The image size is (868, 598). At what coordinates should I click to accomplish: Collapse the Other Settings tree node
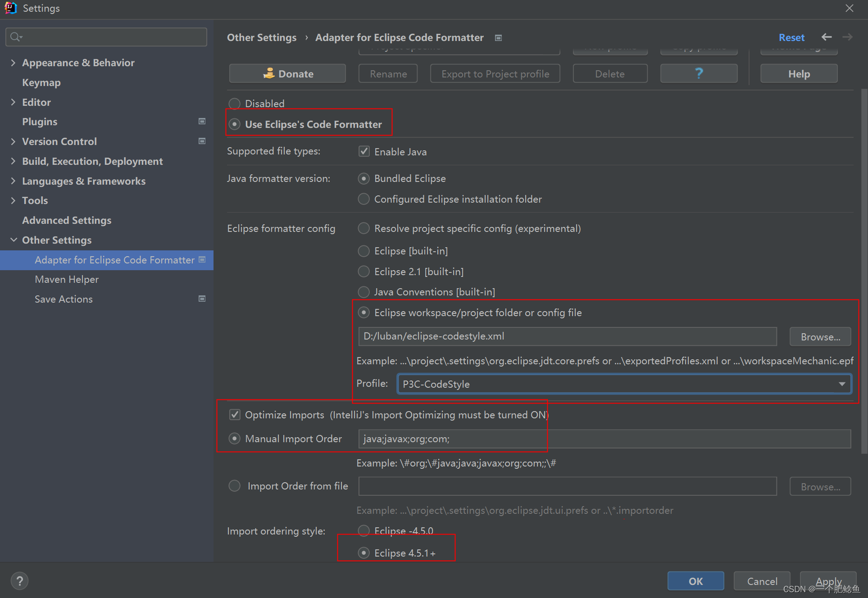click(13, 240)
